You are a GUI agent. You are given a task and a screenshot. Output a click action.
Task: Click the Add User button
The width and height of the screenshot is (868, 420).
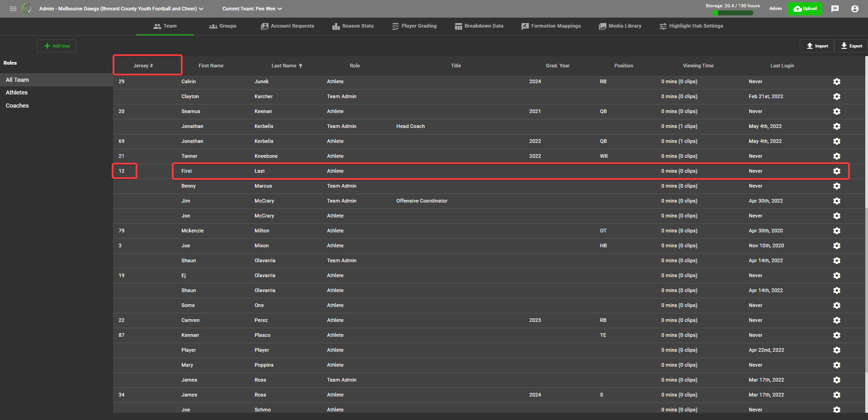pyautogui.click(x=57, y=46)
